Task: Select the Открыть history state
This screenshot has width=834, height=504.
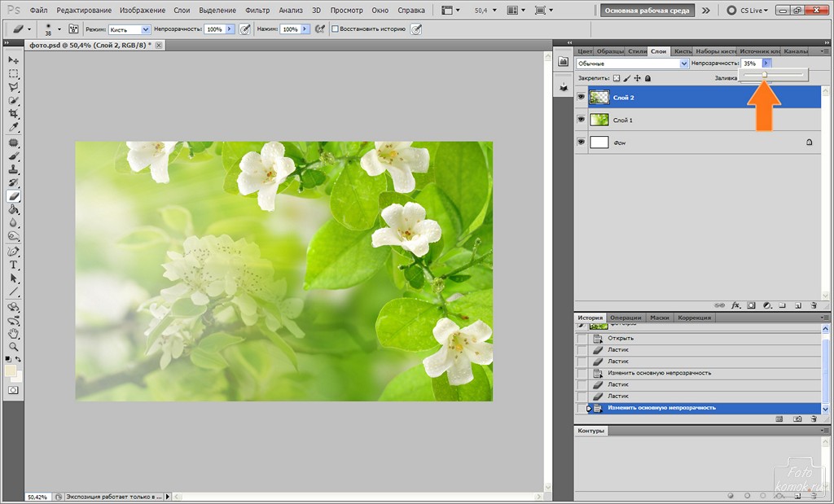Action: pyautogui.click(x=621, y=338)
